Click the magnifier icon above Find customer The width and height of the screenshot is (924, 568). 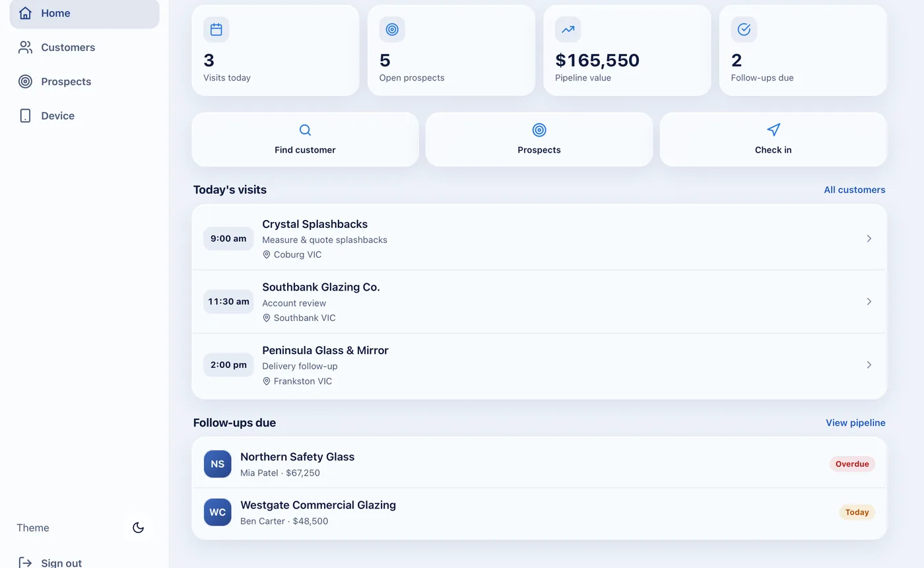[305, 130]
